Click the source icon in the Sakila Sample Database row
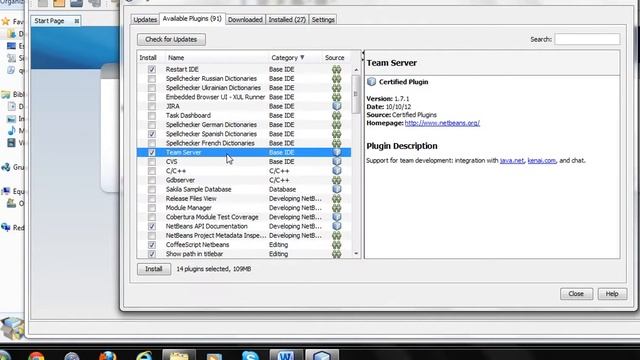 pos(336,189)
